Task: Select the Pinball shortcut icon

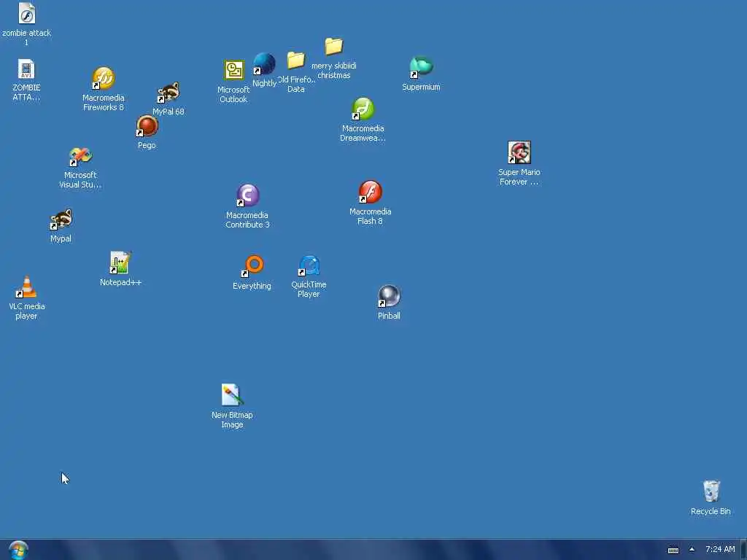Action: [x=389, y=296]
